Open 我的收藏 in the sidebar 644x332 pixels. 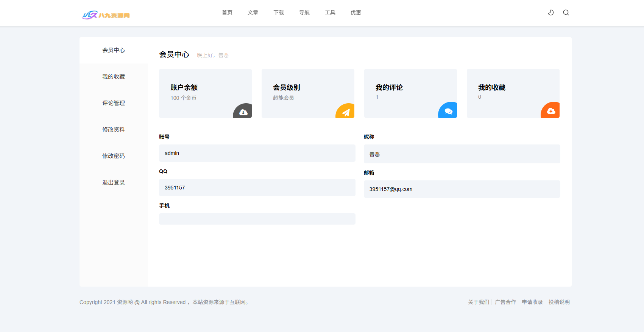coord(114,77)
